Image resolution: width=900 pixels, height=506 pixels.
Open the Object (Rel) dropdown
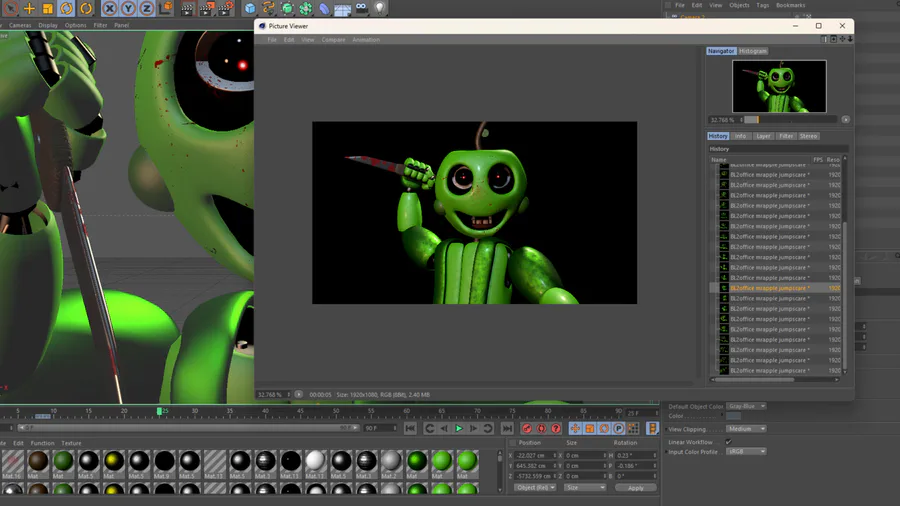[x=534, y=488]
